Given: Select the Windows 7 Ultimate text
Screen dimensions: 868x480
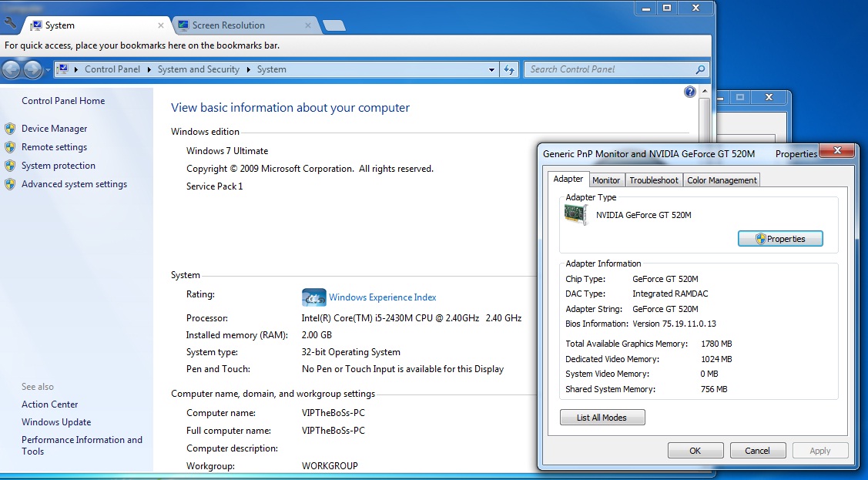Looking at the screenshot, I should pyautogui.click(x=227, y=151).
